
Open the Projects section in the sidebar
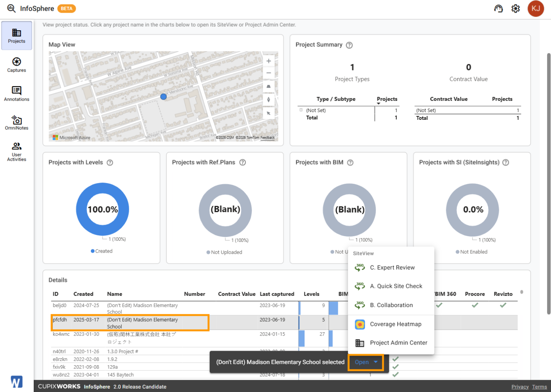coord(16,36)
